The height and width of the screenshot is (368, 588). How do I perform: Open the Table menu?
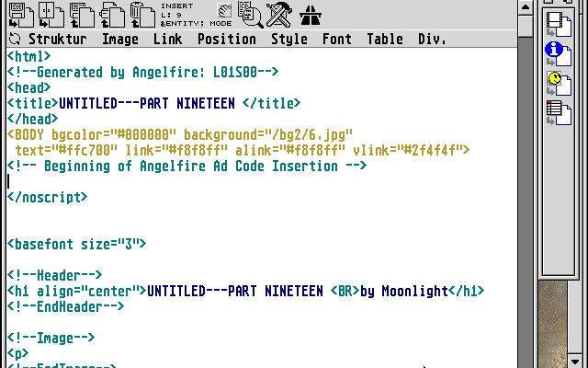(385, 40)
